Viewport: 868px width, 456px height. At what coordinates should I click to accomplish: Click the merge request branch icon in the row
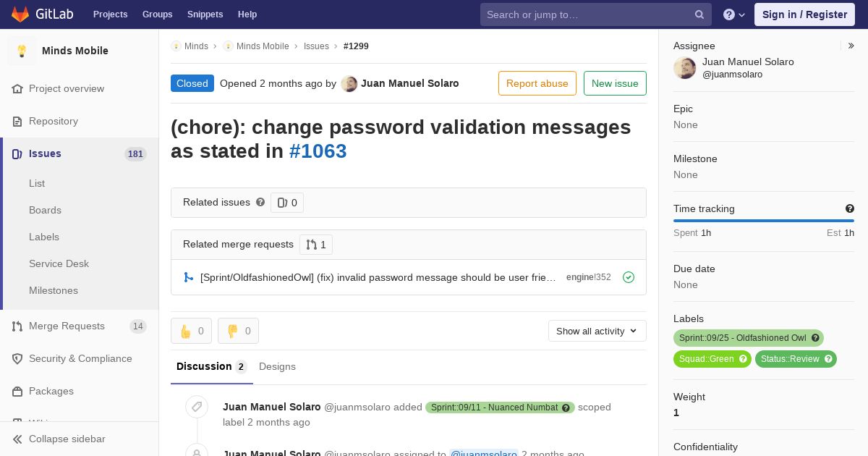pos(189,277)
